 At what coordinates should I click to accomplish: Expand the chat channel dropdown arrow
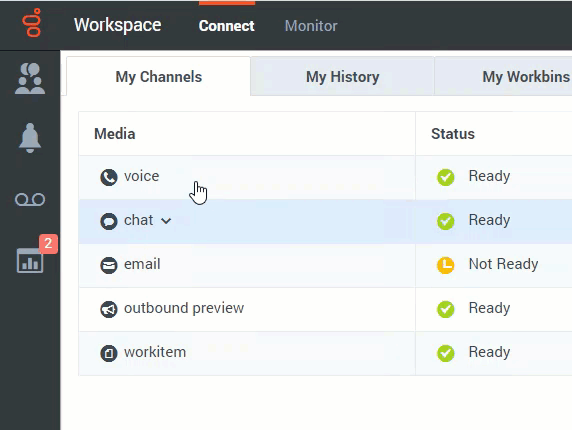point(166,221)
